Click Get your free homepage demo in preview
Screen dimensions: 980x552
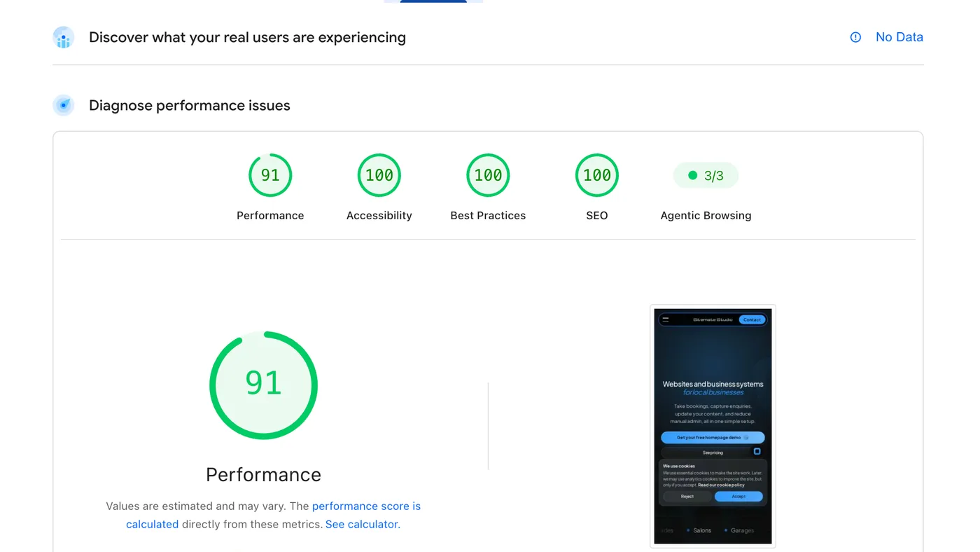713,437
